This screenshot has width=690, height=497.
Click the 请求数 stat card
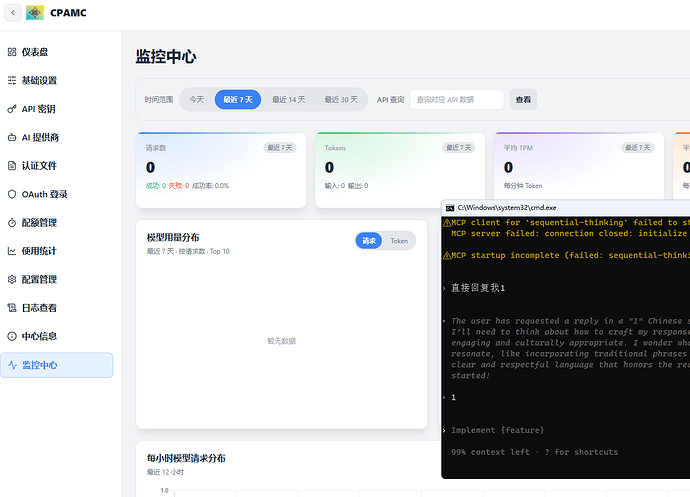221,170
